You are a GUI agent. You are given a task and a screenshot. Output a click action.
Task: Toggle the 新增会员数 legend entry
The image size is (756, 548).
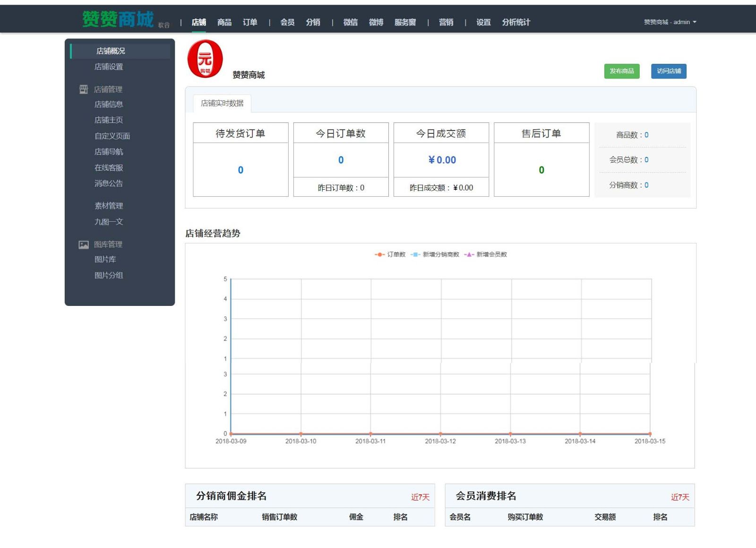coord(486,254)
